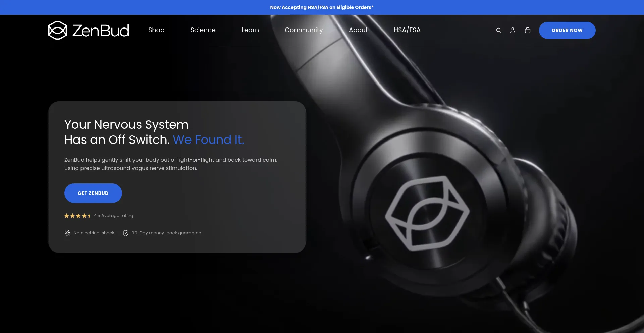Open the shopping bag cart icon
Viewport: 644px width, 333px height.
tap(528, 30)
